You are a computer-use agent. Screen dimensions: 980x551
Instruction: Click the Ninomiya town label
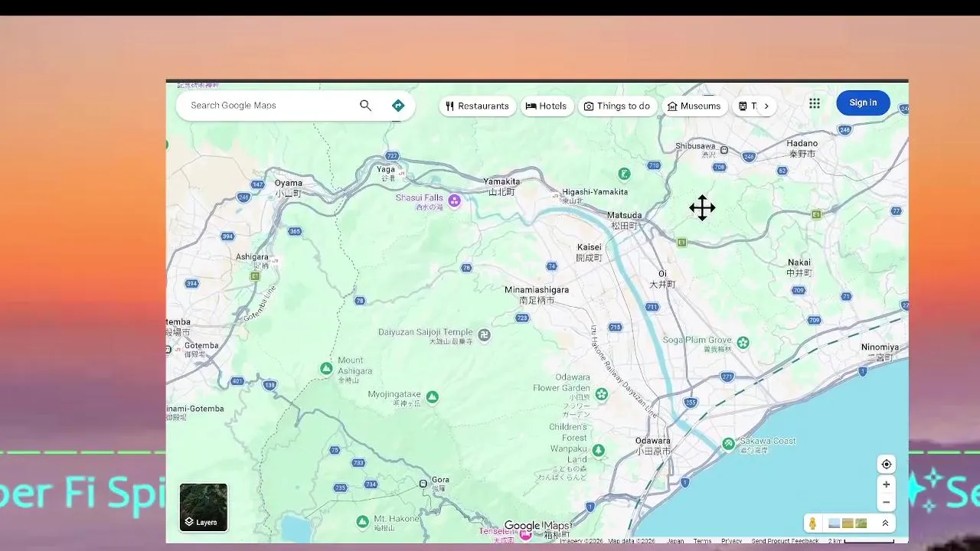tap(880, 352)
